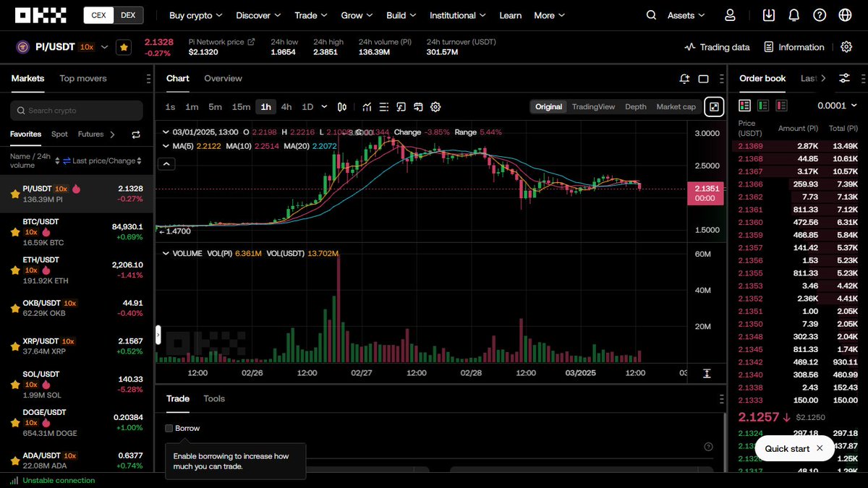The height and width of the screenshot is (488, 868).
Task: Close the Quick start popup
Action: (820, 448)
